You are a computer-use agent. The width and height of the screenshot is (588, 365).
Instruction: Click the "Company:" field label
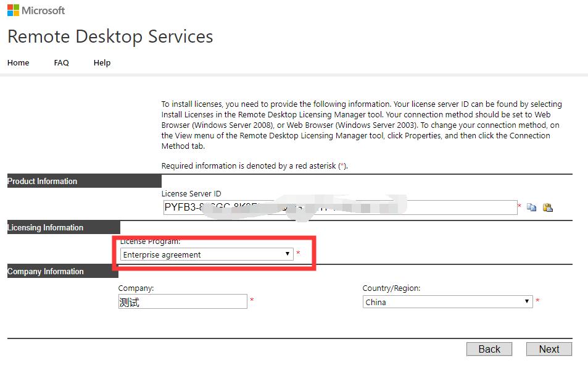tap(136, 288)
